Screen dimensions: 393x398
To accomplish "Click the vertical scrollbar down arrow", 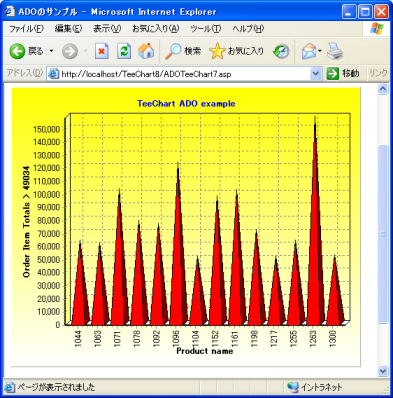I will coord(383,371).
